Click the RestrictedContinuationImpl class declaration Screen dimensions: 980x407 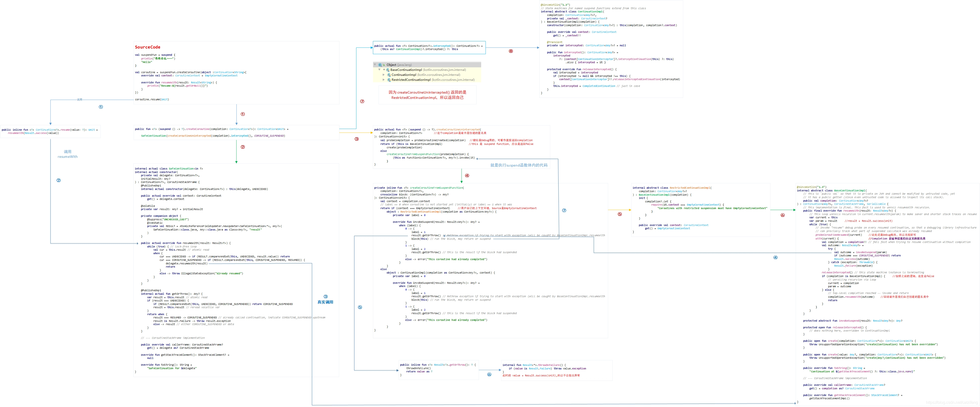[x=672, y=188]
